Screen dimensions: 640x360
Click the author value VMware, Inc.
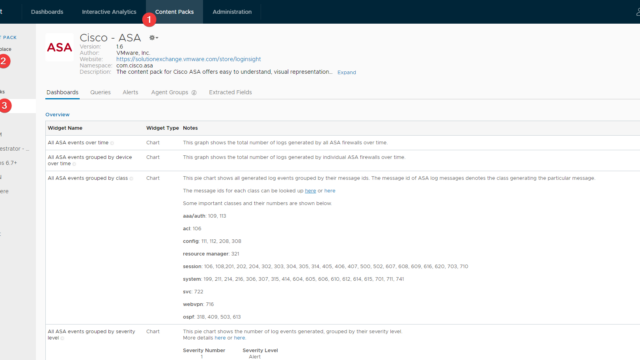click(133, 53)
